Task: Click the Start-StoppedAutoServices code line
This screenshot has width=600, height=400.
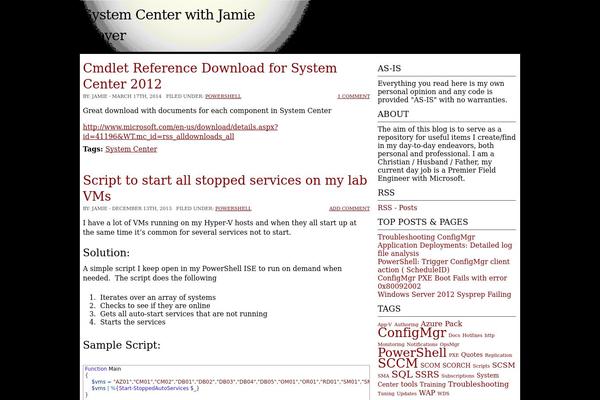Action: 145,388
